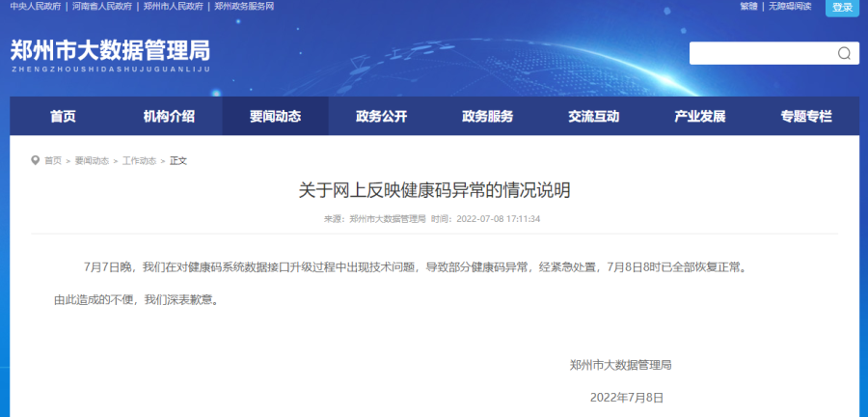This screenshot has width=868, height=417.
Task: Open the 专题专栏 menu item
Action: pos(805,117)
